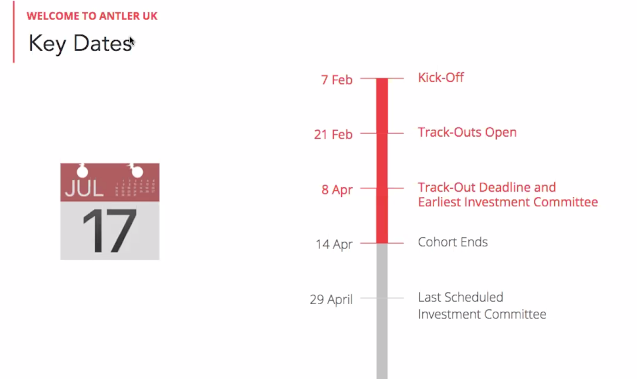Click the JUL header on calendar icon
This screenshot has height=379, width=637.
point(84,188)
